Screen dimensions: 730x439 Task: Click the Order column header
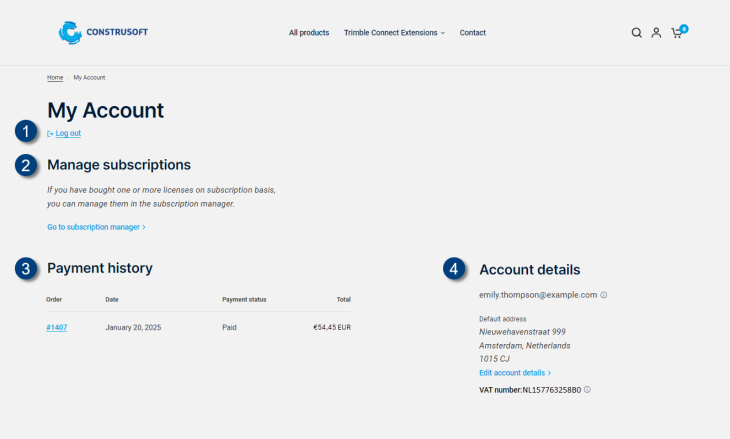pos(54,299)
